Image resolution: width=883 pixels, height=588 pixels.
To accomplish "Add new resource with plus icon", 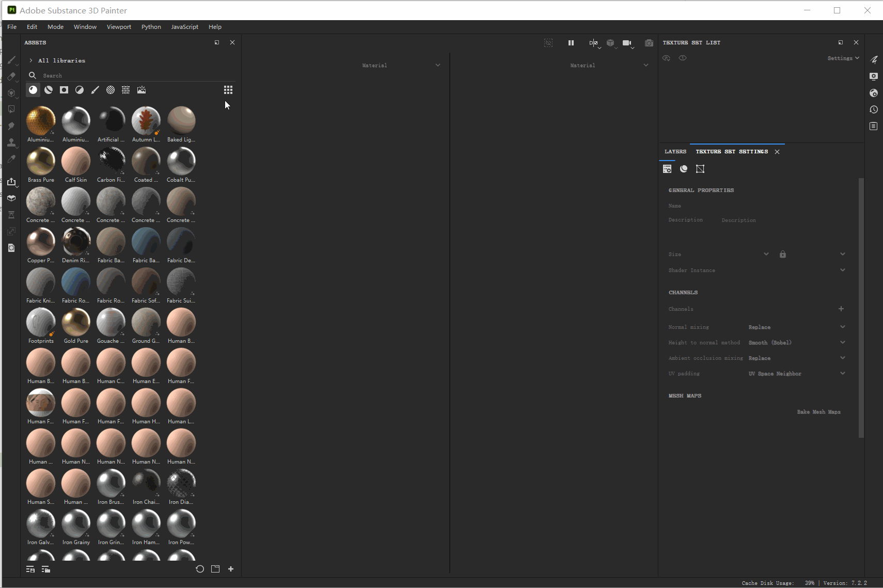I will [231, 569].
